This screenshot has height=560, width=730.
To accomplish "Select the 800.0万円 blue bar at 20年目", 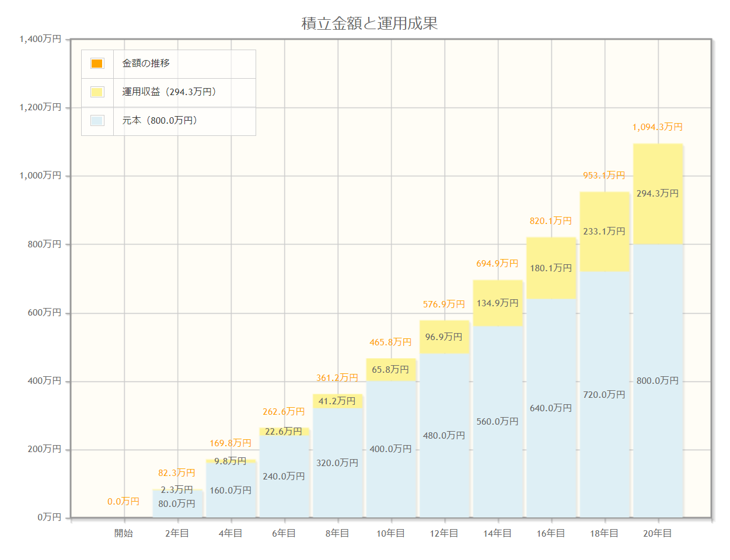I will click(x=658, y=381).
